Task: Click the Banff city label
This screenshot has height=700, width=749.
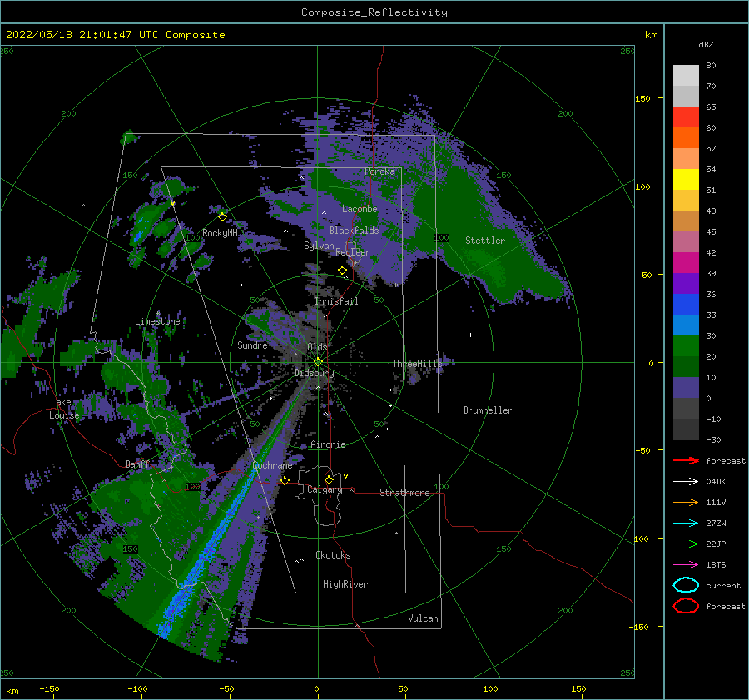Action: click(137, 464)
